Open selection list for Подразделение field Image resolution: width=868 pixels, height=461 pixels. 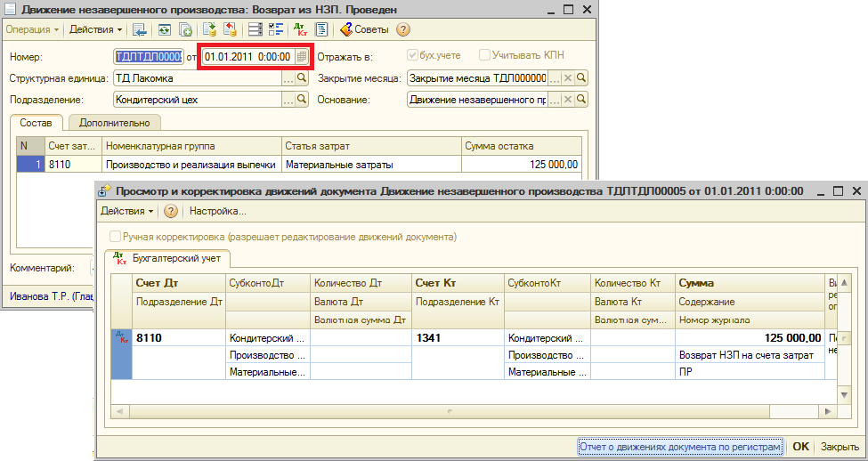pos(288,100)
